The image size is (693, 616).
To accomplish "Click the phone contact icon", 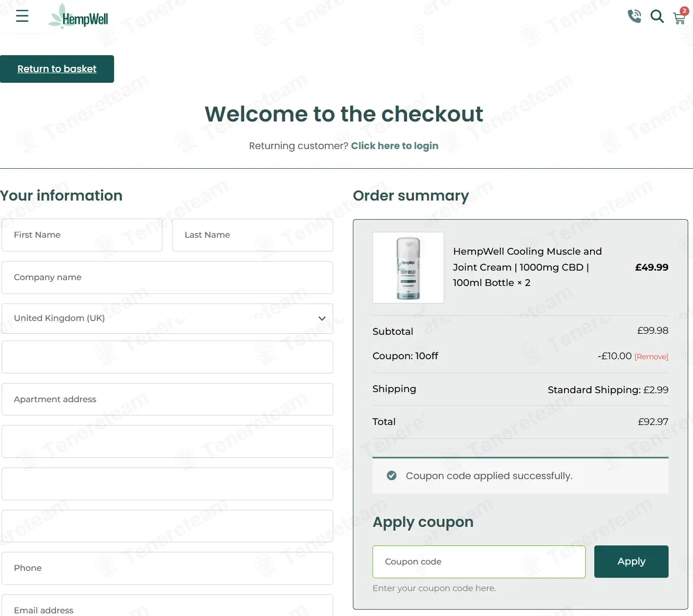I will coord(634,16).
